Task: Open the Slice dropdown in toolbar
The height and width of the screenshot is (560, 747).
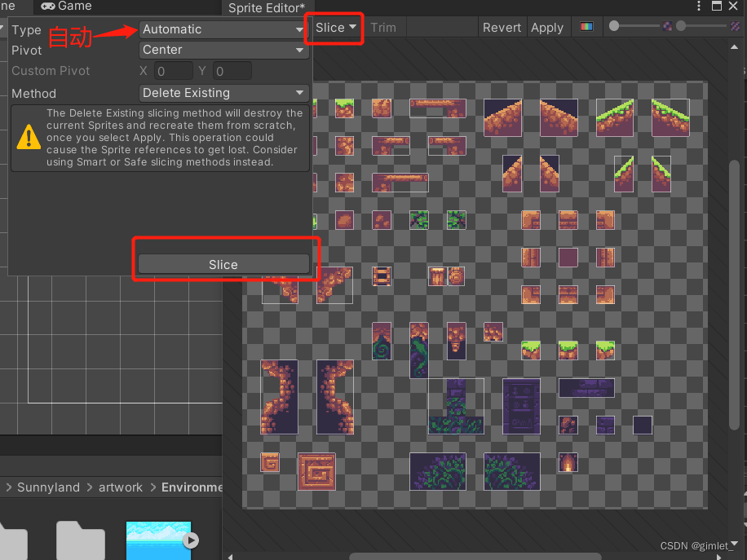Action: 335,28
